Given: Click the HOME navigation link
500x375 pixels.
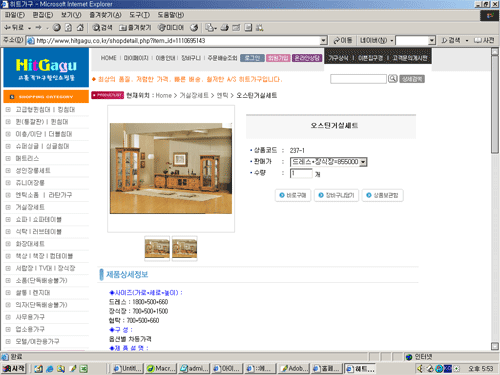Looking at the screenshot, I should [x=109, y=58].
